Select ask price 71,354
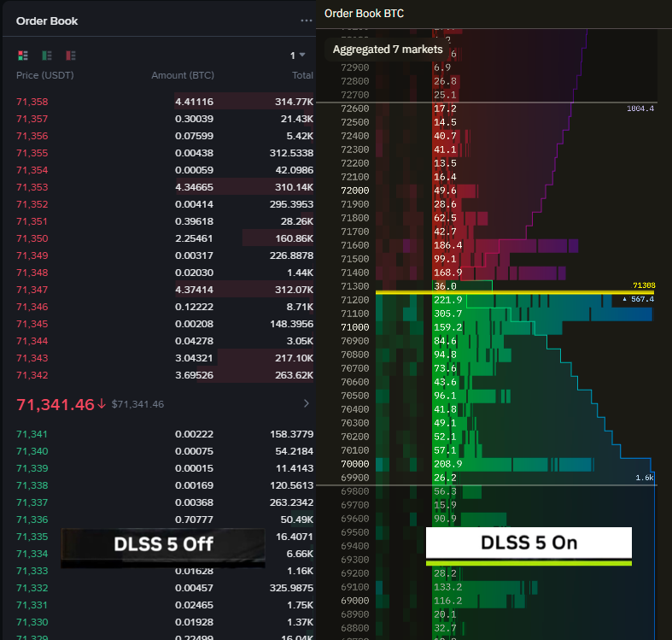Screen dimensions: 672x640 pyautogui.click(x=32, y=170)
